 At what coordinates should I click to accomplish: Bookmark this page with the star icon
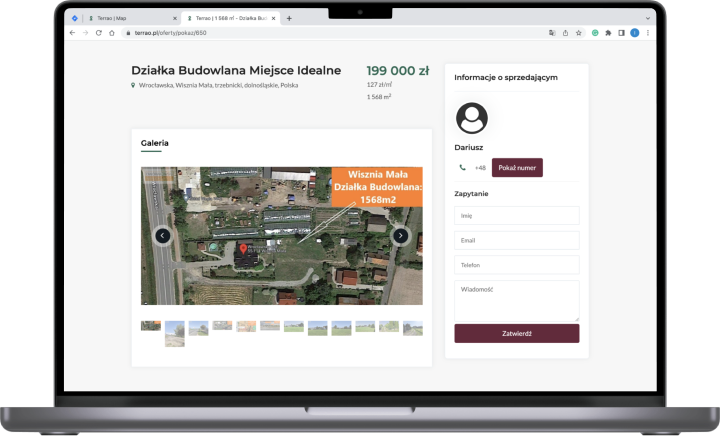tap(579, 33)
